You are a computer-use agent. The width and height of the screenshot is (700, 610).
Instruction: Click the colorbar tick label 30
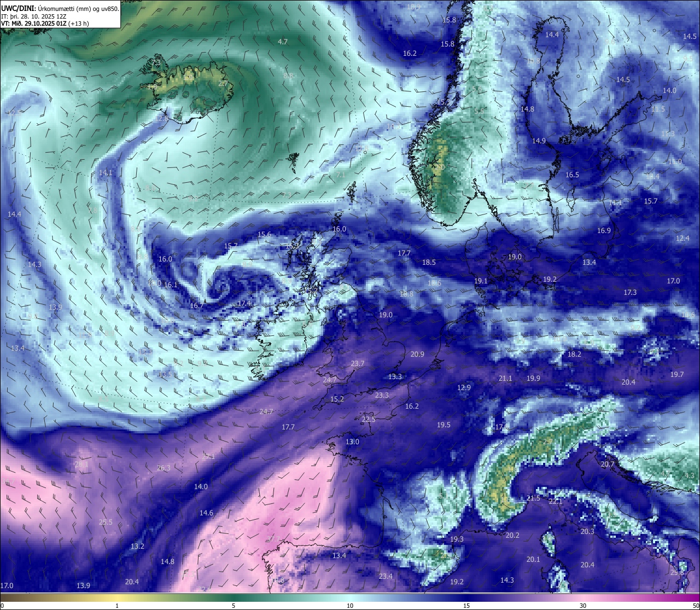tap(583, 606)
